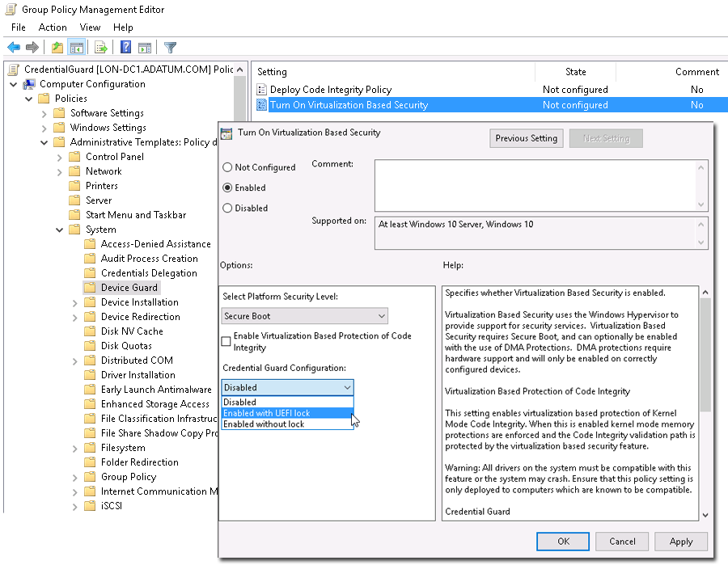Image resolution: width=728 pixels, height=565 pixels.
Task: Click the Server folder icon
Action: pyautogui.click(x=74, y=200)
